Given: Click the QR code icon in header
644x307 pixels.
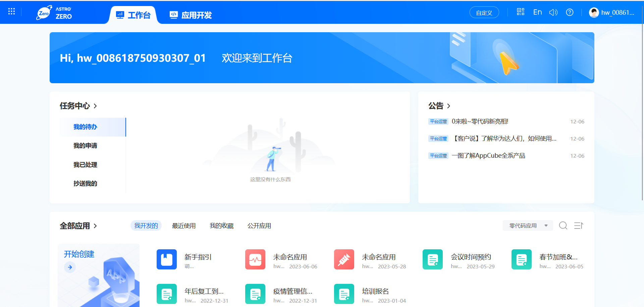Looking at the screenshot, I should pyautogui.click(x=521, y=11).
